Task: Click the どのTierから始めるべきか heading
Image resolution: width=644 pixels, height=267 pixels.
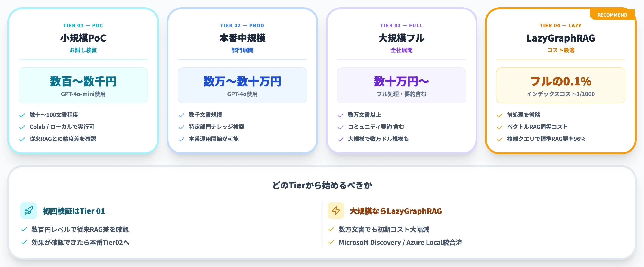Action: coord(322,185)
